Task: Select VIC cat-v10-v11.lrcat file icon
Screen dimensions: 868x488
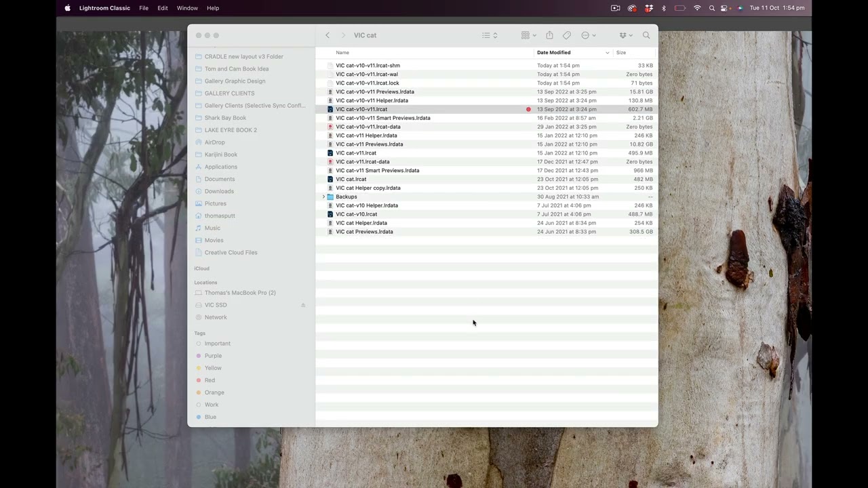Action: pyautogui.click(x=330, y=109)
